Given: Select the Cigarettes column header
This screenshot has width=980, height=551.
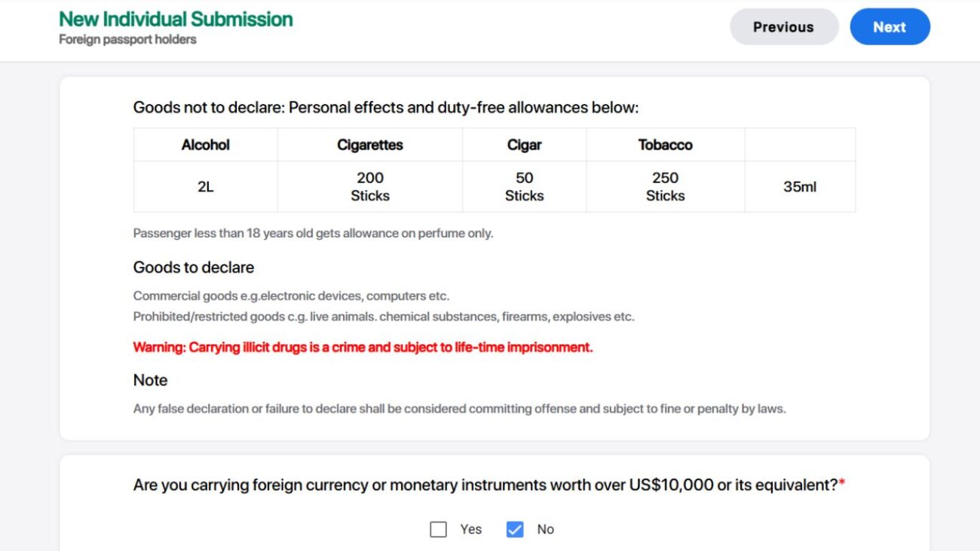Looking at the screenshot, I should click(369, 145).
